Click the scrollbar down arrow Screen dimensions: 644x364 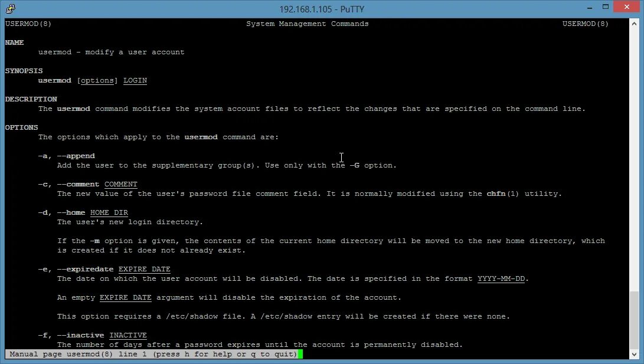(x=634, y=354)
